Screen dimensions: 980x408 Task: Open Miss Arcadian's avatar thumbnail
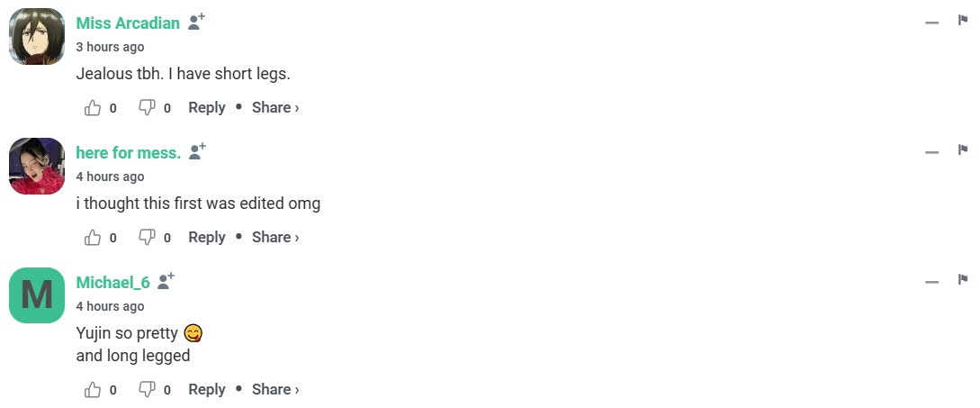click(x=37, y=36)
